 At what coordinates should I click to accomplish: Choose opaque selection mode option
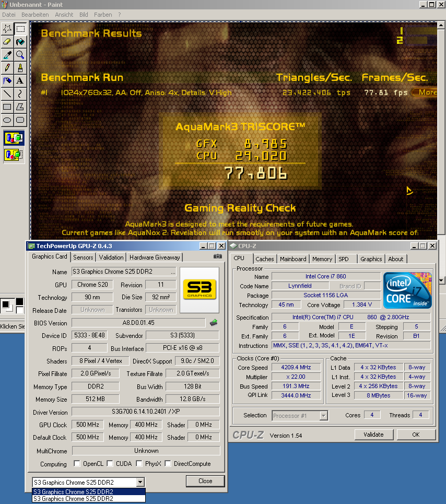click(x=14, y=138)
